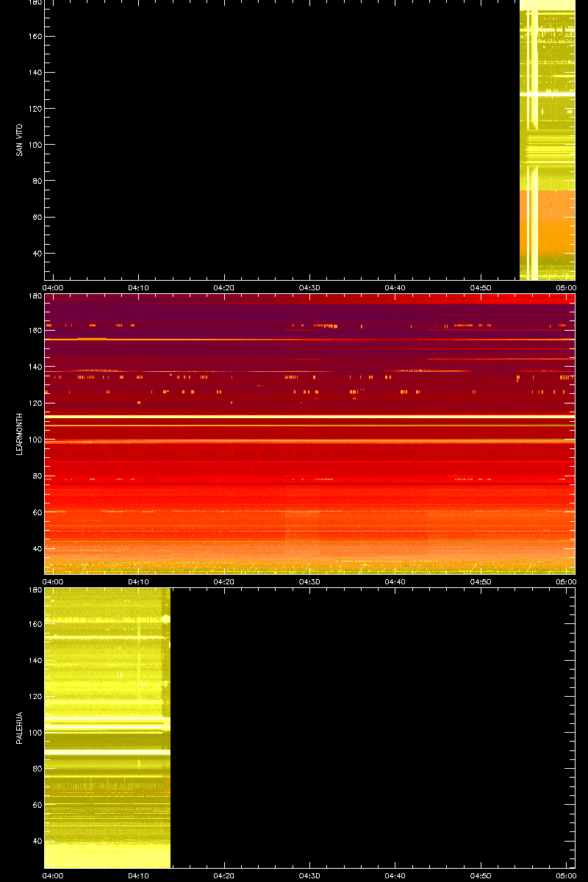The height and width of the screenshot is (882, 588).
Task: Select 04:30 time label under PALEHUA panel
Action: pyautogui.click(x=309, y=875)
